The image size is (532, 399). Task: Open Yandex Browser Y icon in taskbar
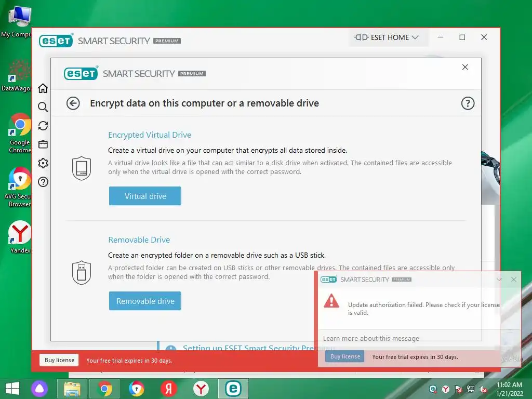click(x=201, y=389)
